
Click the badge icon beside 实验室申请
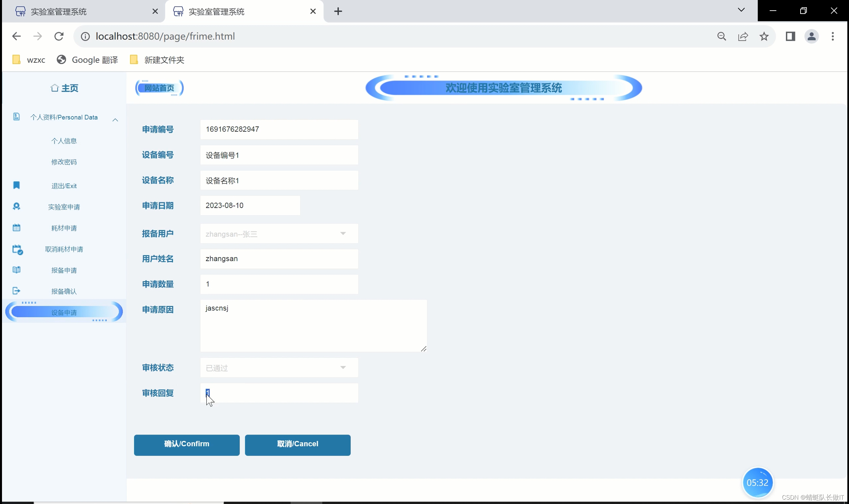tap(16, 206)
